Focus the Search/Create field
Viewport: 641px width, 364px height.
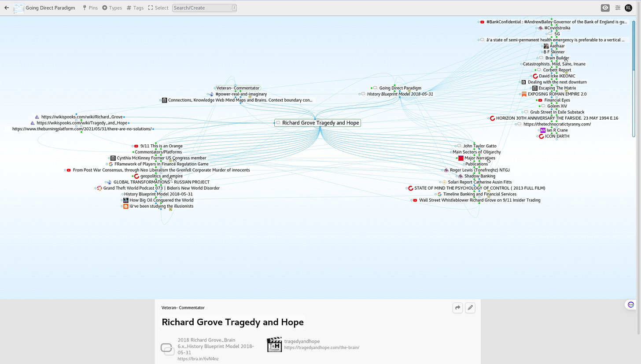coord(204,7)
